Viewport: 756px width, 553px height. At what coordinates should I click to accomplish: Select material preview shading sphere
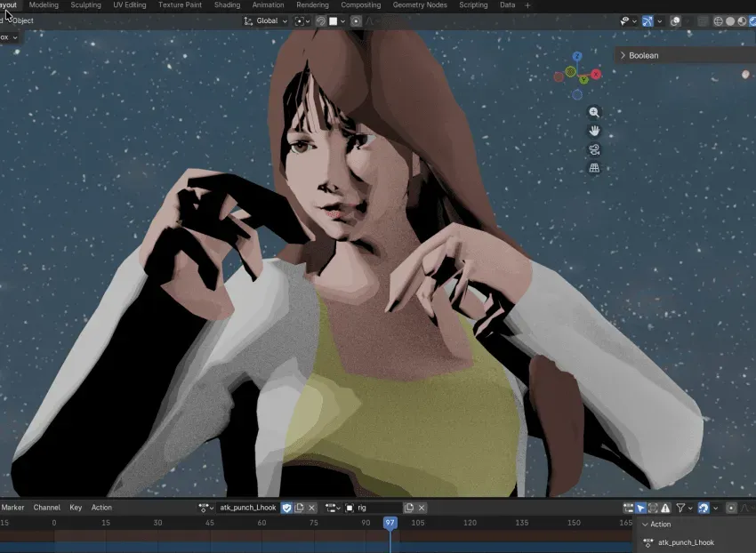(x=742, y=21)
